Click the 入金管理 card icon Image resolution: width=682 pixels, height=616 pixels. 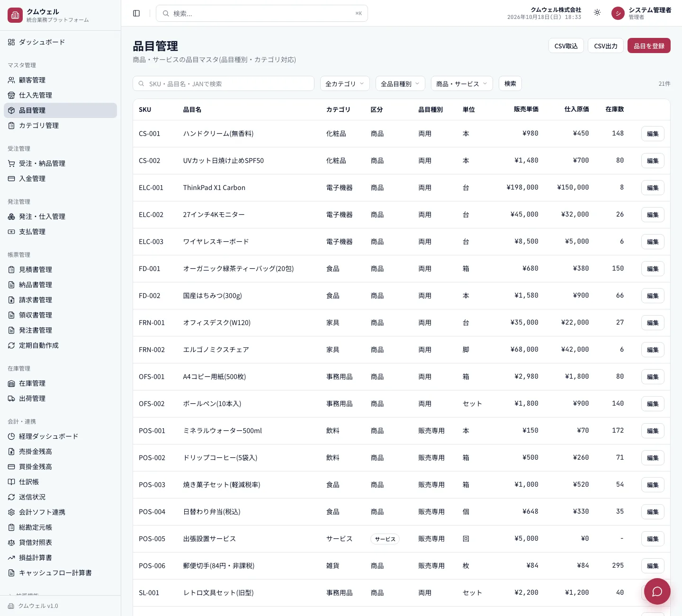[x=11, y=179]
